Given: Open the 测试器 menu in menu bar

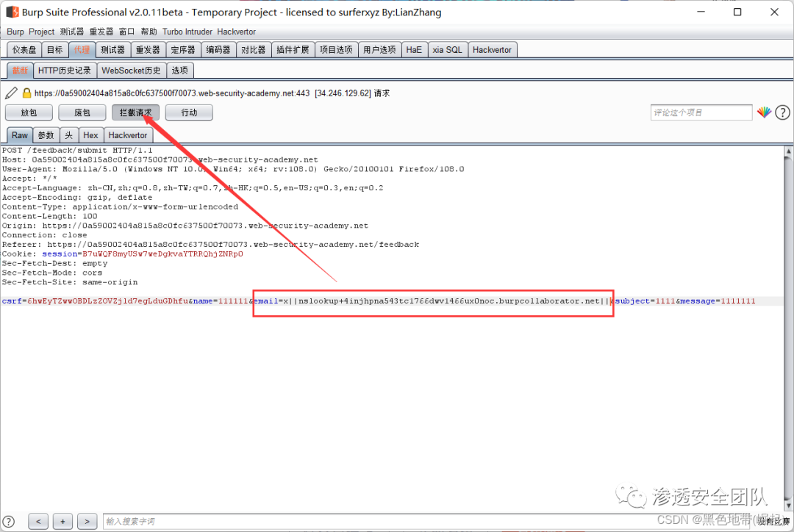Looking at the screenshot, I should tap(72, 32).
